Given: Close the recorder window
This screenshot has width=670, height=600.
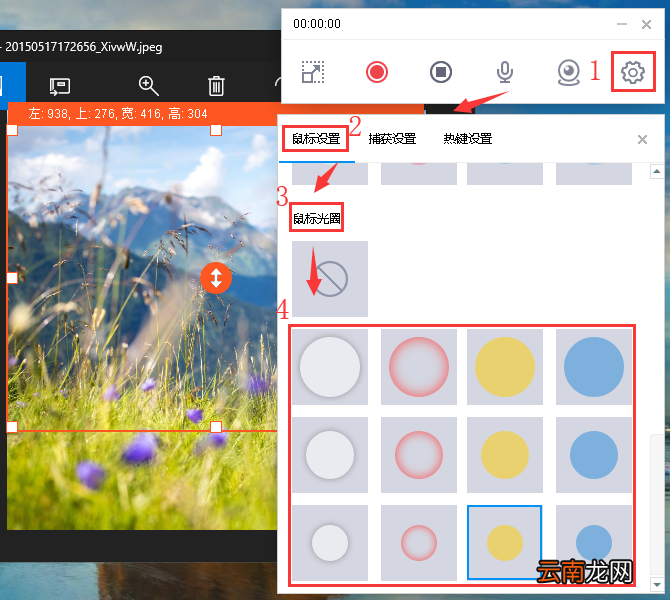Looking at the screenshot, I should 646,24.
